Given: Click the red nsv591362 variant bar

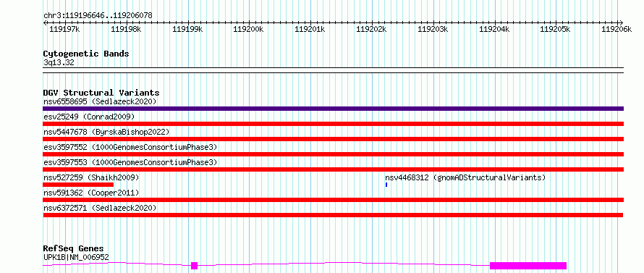Looking at the screenshot, I should pos(333,200).
